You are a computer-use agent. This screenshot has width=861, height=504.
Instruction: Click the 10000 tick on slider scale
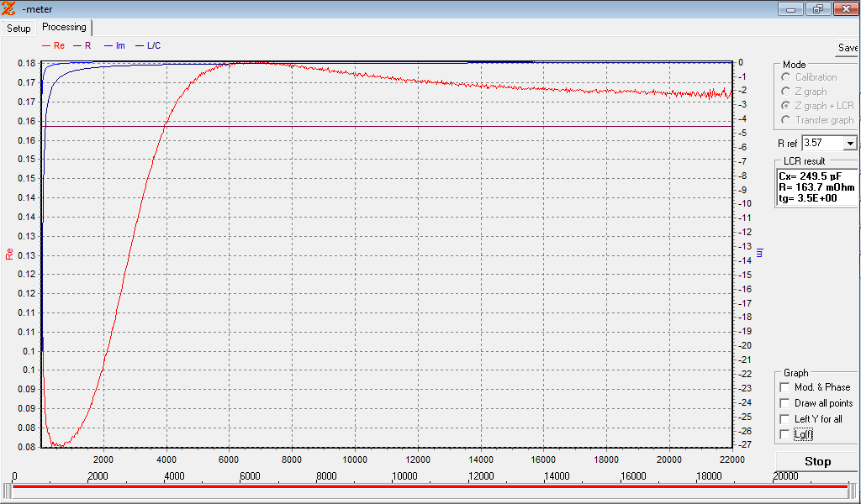[404, 476]
